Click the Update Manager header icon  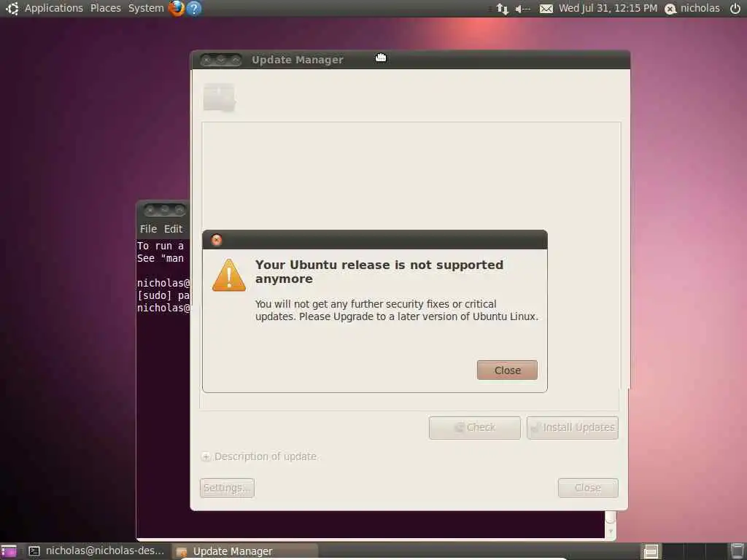pyautogui.click(x=219, y=97)
